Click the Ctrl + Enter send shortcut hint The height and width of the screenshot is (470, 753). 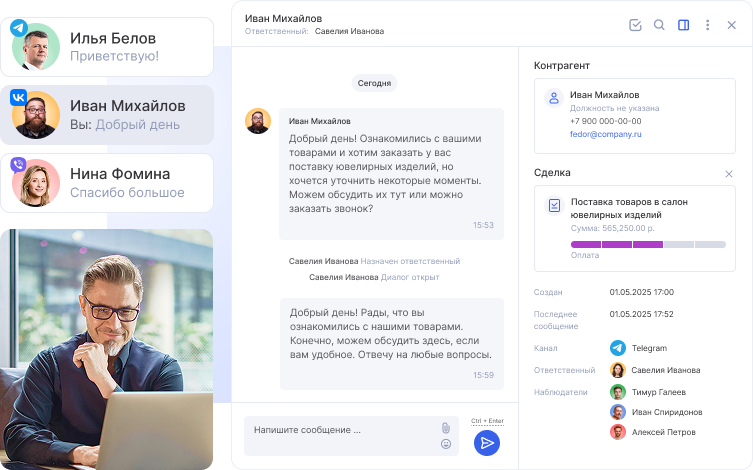pos(487,421)
